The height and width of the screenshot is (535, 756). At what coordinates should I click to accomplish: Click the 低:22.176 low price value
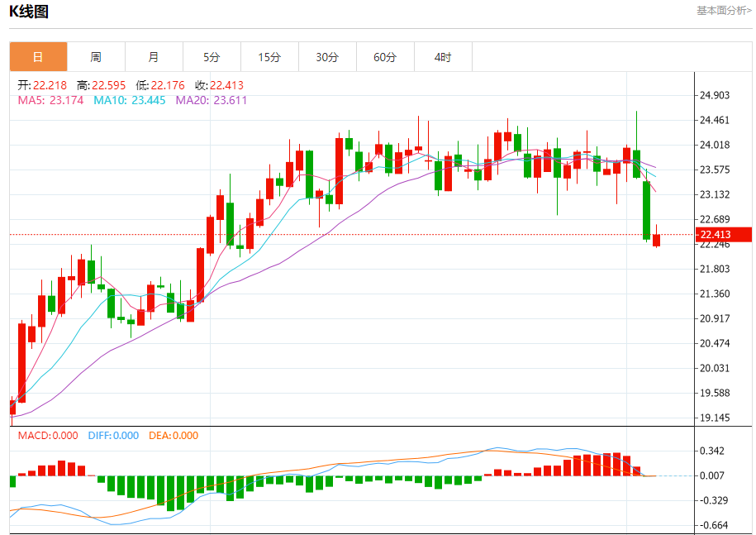pos(160,85)
